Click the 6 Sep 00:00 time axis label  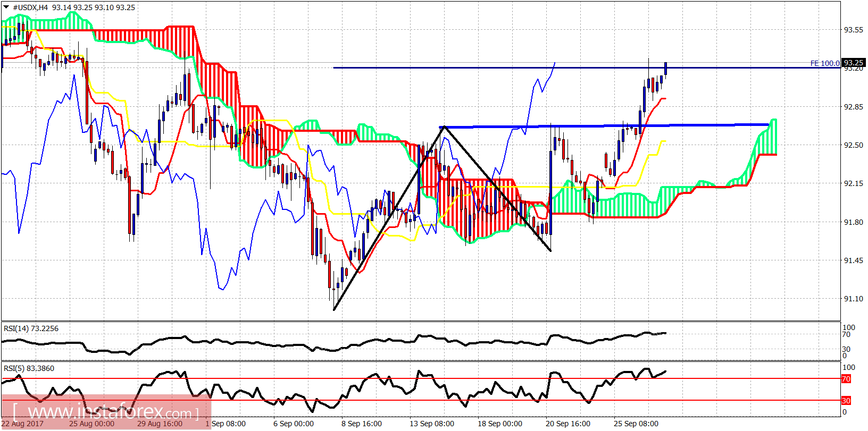(x=294, y=424)
